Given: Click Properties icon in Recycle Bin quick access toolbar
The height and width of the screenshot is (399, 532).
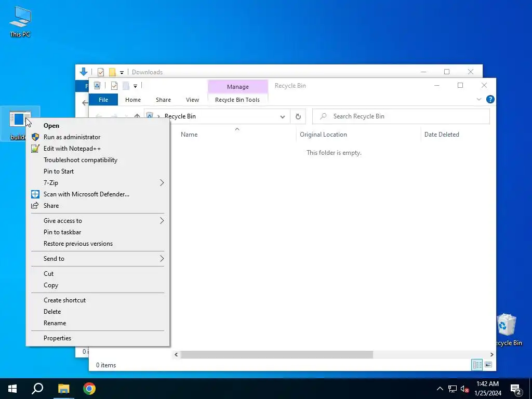Looking at the screenshot, I should click(114, 86).
